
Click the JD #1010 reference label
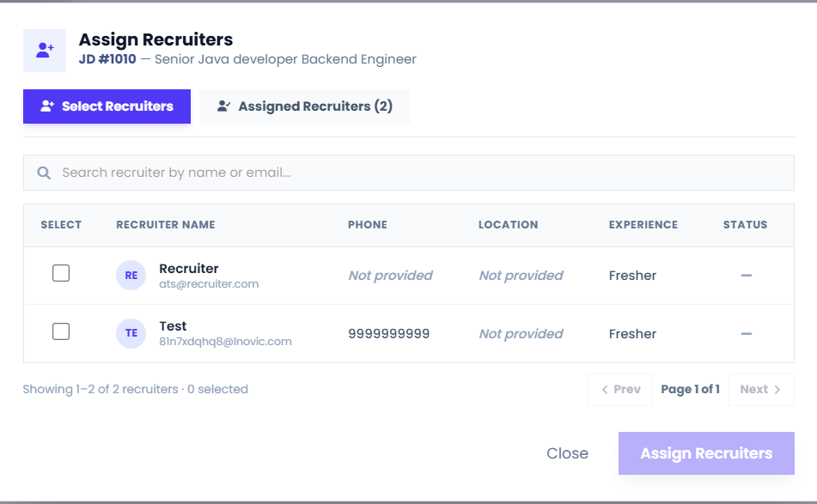pyautogui.click(x=107, y=59)
